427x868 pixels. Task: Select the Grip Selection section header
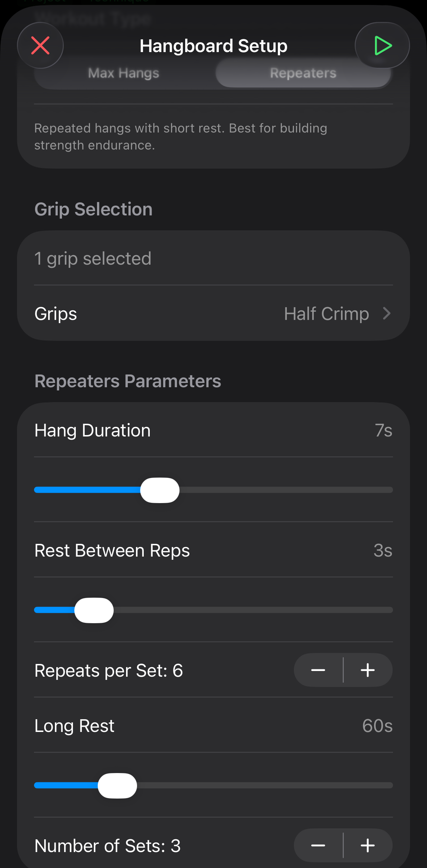click(x=93, y=209)
